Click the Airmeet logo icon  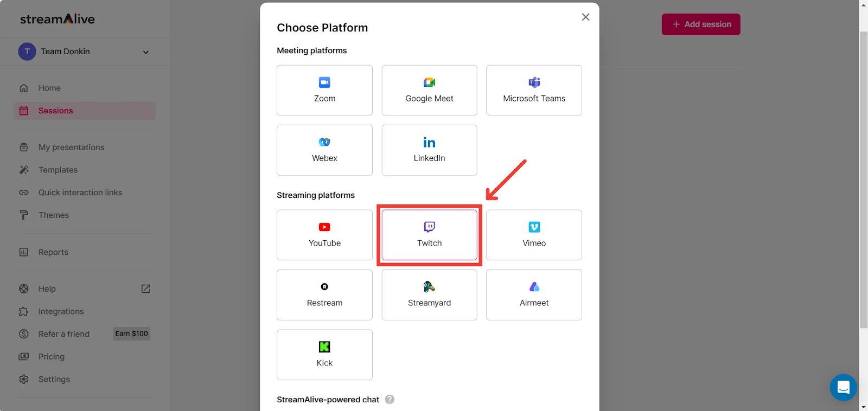pyautogui.click(x=534, y=286)
